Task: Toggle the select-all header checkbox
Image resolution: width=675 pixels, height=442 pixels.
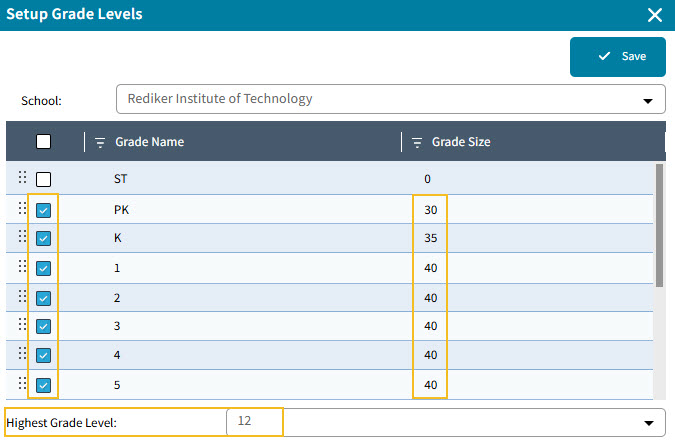Action: (x=43, y=142)
